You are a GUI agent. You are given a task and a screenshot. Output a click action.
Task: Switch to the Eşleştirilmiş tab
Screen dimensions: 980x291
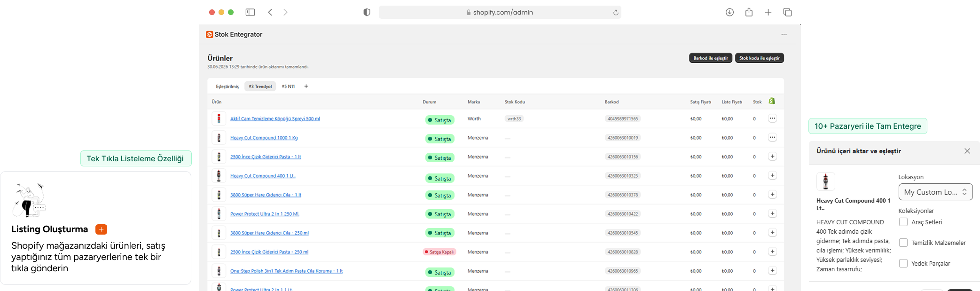click(227, 87)
